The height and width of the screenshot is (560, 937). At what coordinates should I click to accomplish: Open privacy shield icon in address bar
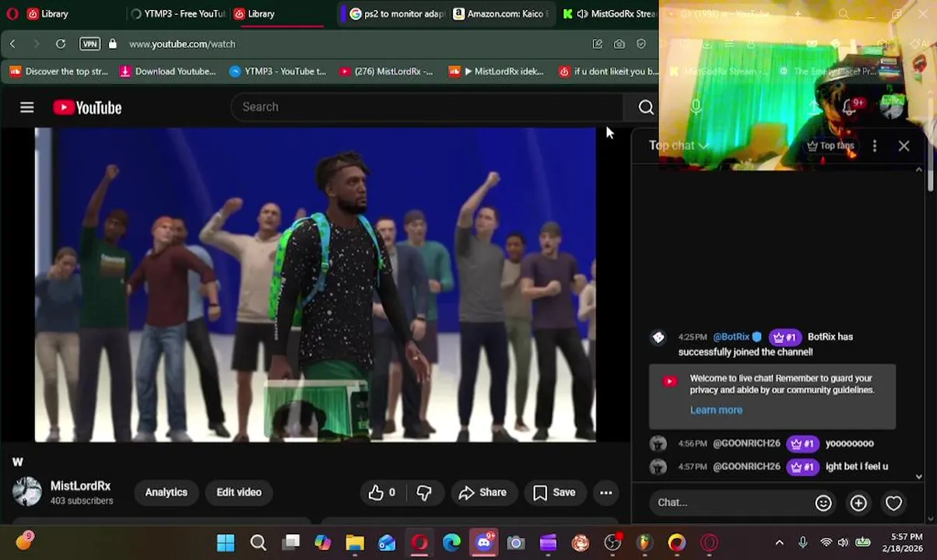[641, 44]
